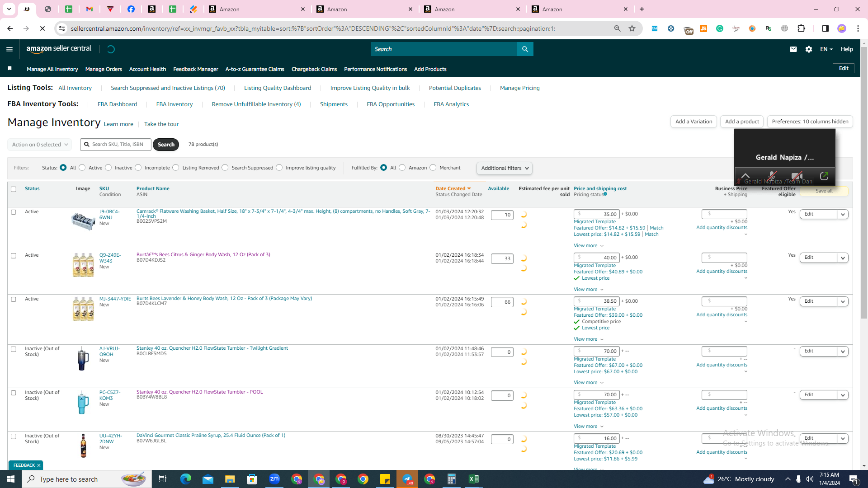Click the Stanley POOL tumbler thumbnail
868x488 pixels.
point(83,403)
